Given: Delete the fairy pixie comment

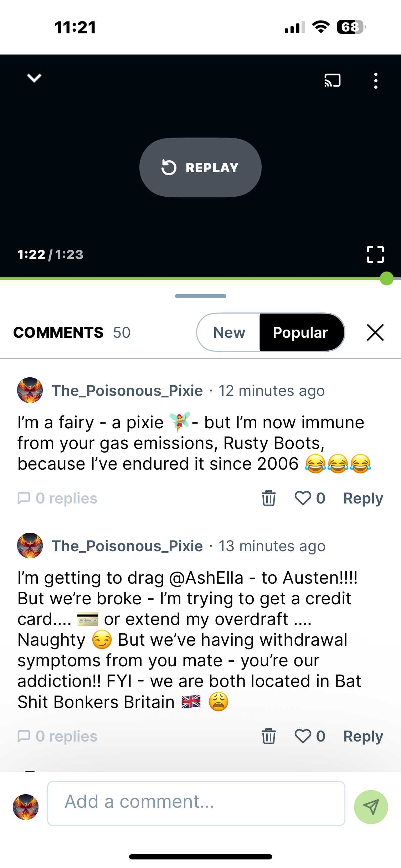Looking at the screenshot, I should coord(268,498).
